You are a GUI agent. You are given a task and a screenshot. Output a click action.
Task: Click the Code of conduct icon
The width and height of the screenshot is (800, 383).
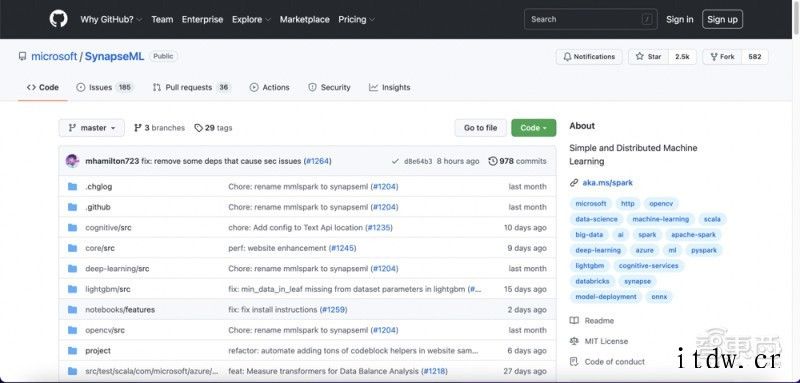click(x=574, y=362)
